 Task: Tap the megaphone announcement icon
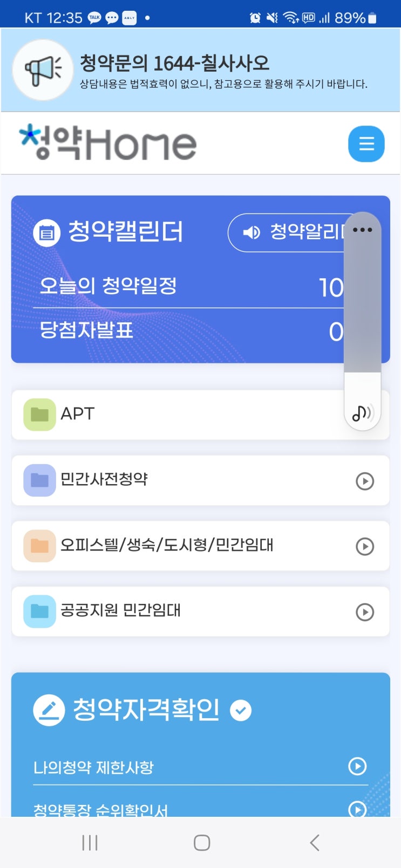(42, 70)
